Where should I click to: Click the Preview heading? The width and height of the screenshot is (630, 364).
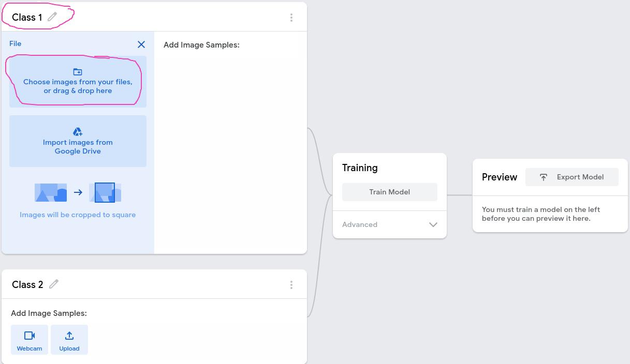coord(499,177)
